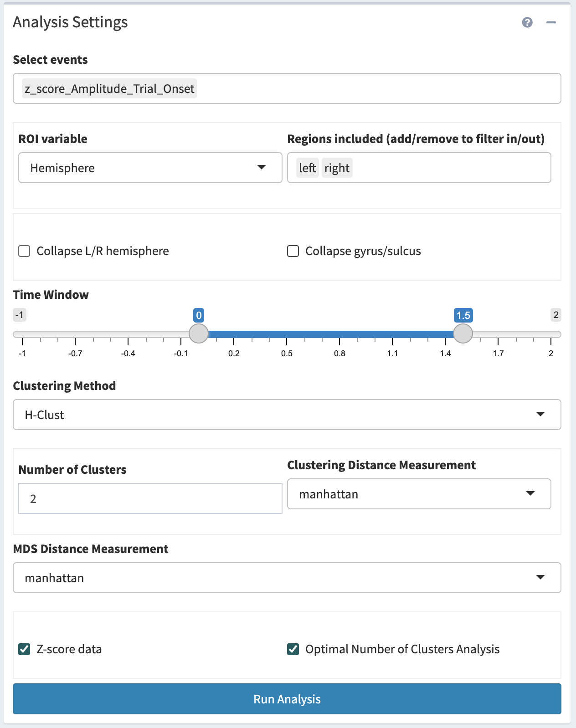Disable Optimal Number of Clusters Analysis
Screen dimensions: 576x728
coord(293,649)
